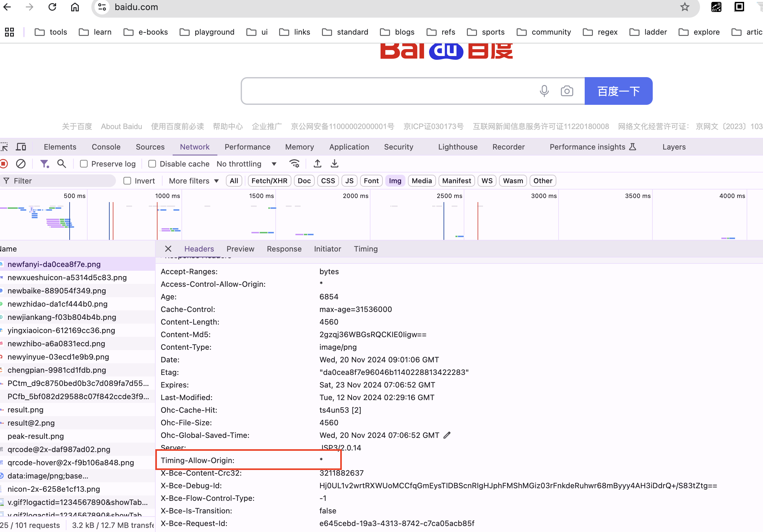763x532 pixels.
Task: Open the 帮助中心 footer link
Action: 228,127
